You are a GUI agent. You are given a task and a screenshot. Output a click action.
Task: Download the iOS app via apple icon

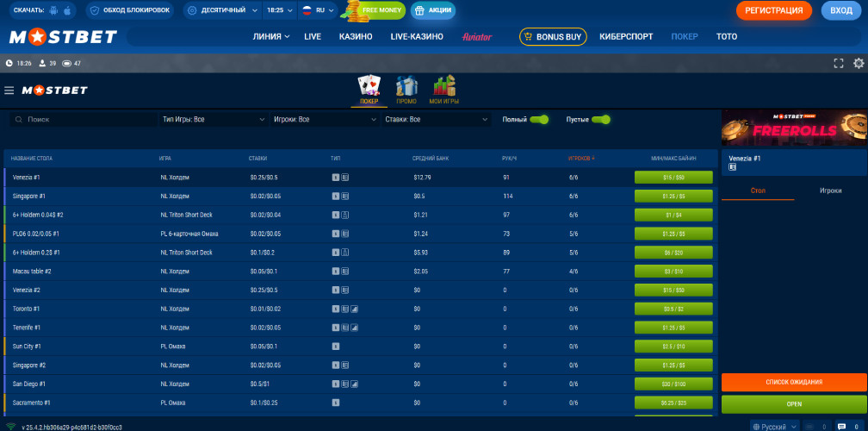pos(67,10)
